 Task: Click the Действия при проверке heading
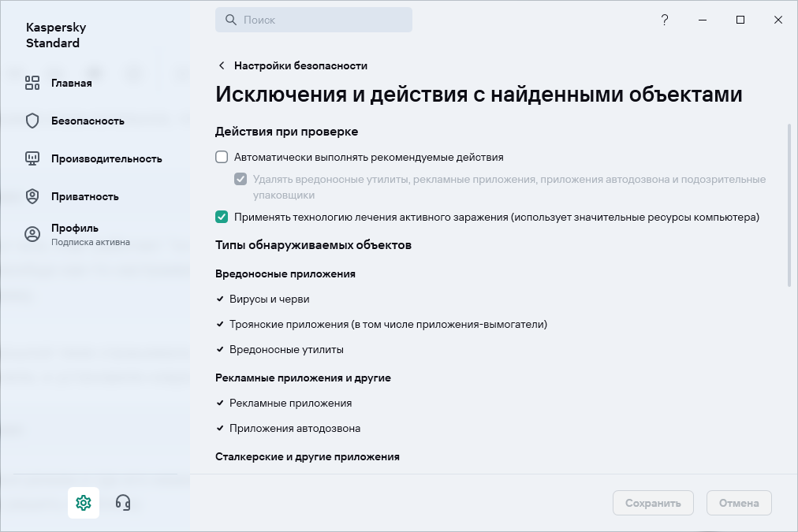pos(286,132)
